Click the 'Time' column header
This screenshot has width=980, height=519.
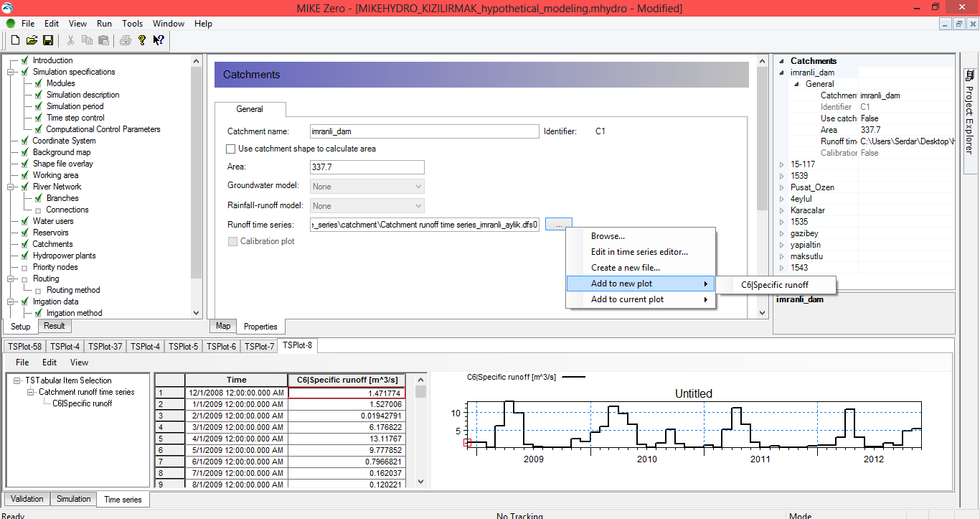(x=236, y=380)
